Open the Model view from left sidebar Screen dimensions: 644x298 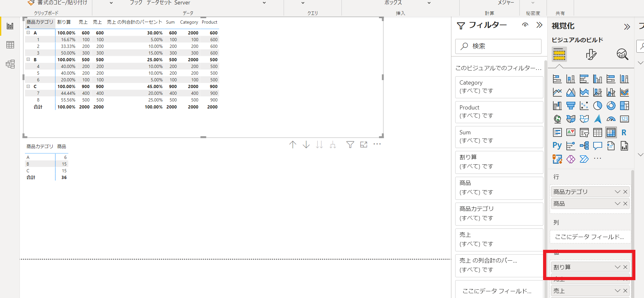(10, 64)
